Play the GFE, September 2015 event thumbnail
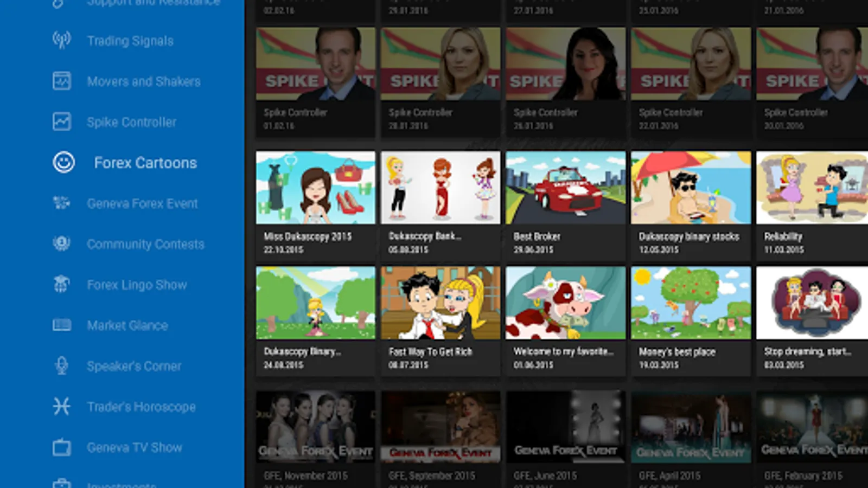 coord(441,427)
